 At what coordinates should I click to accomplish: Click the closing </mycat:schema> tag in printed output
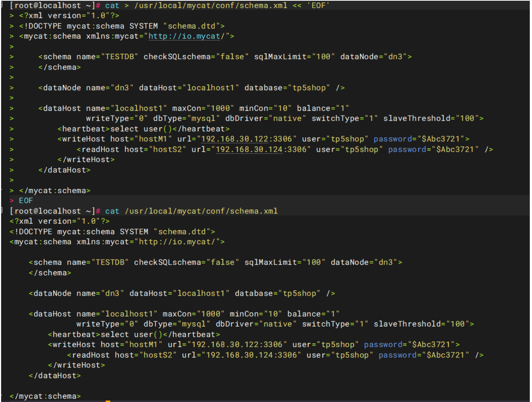pyautogui.click(x=45, y=396)
